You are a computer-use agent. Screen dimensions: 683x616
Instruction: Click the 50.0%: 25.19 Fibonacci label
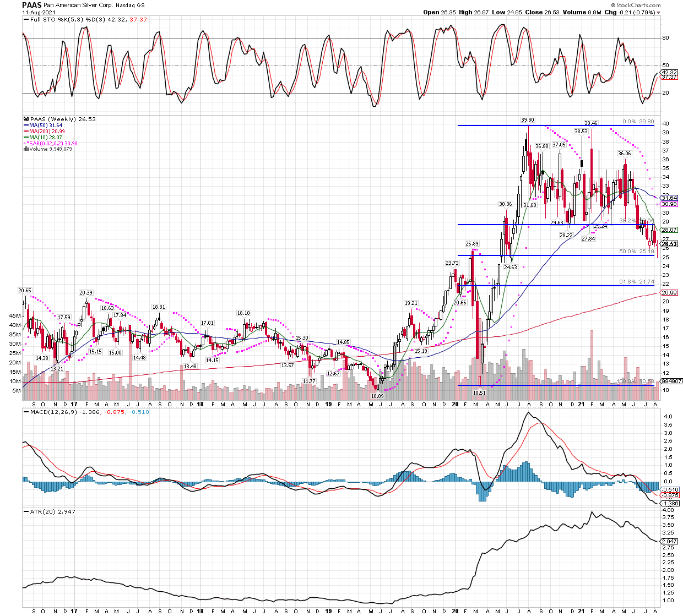636,252
